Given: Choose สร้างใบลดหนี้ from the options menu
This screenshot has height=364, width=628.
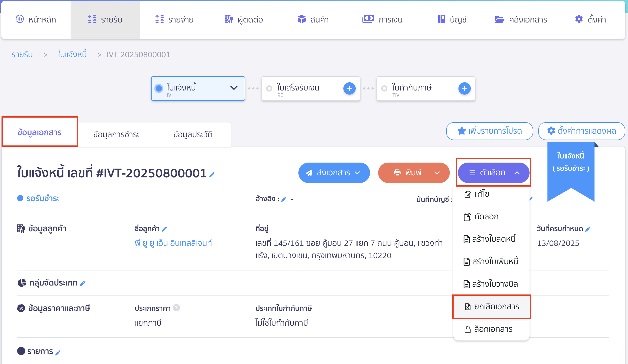Looking at the screenshot, I should tap(491, 239).
